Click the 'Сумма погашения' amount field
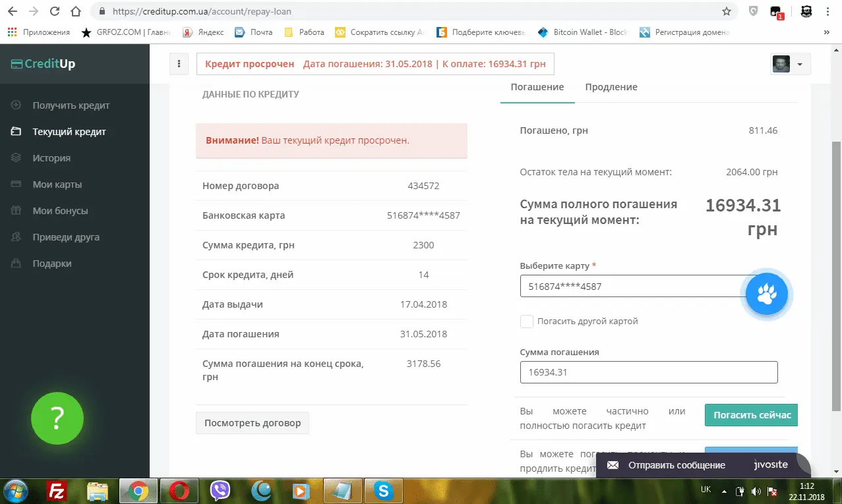 click(x=648, y=372)
